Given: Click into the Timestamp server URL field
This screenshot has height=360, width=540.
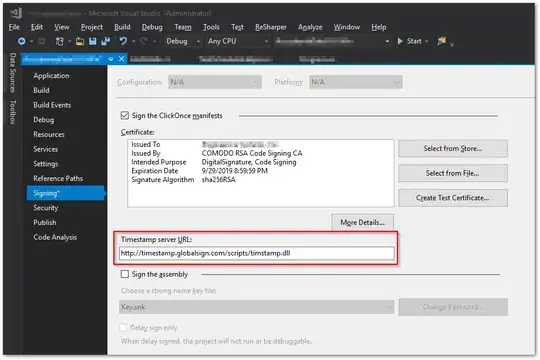Looking at the screenshot, I should (257, 253).
